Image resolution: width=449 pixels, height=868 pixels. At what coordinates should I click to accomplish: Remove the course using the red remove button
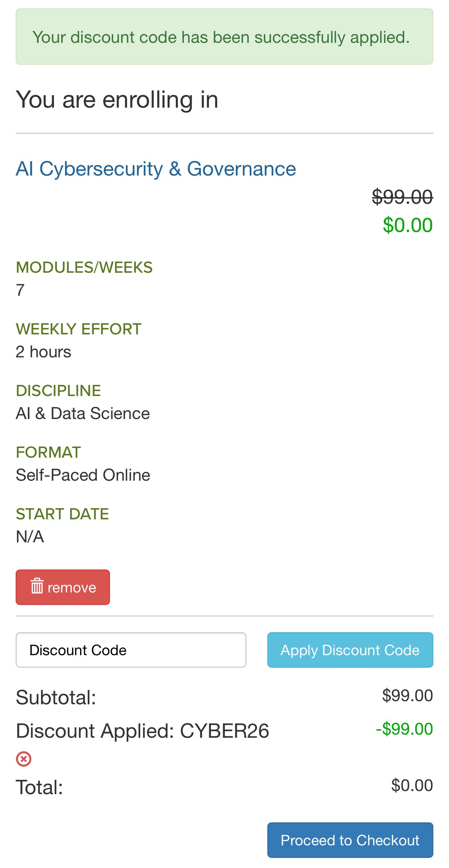pyautogui.click(x=63, y=587)
